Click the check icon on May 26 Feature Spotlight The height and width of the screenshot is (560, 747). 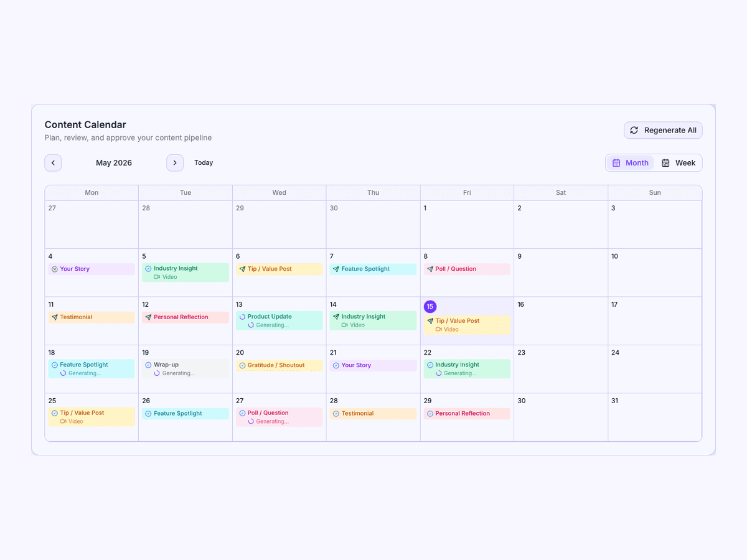point(148,414)
